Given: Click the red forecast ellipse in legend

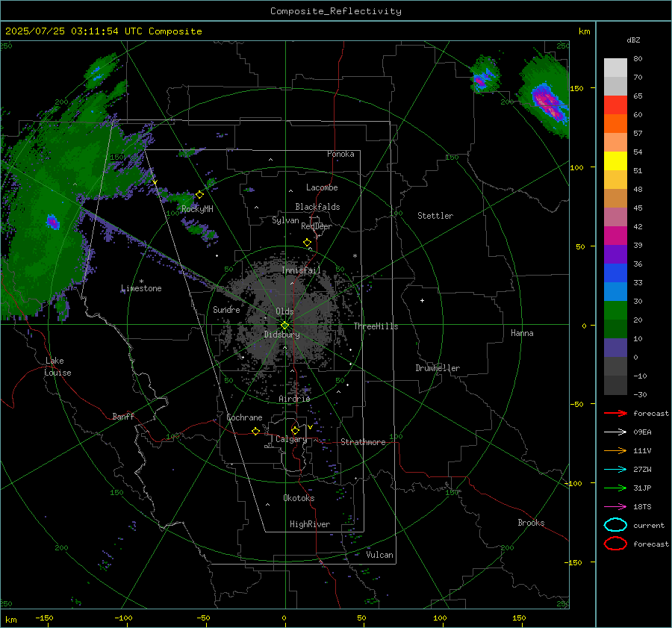Looking at the screenshot, I should (615, 544).
